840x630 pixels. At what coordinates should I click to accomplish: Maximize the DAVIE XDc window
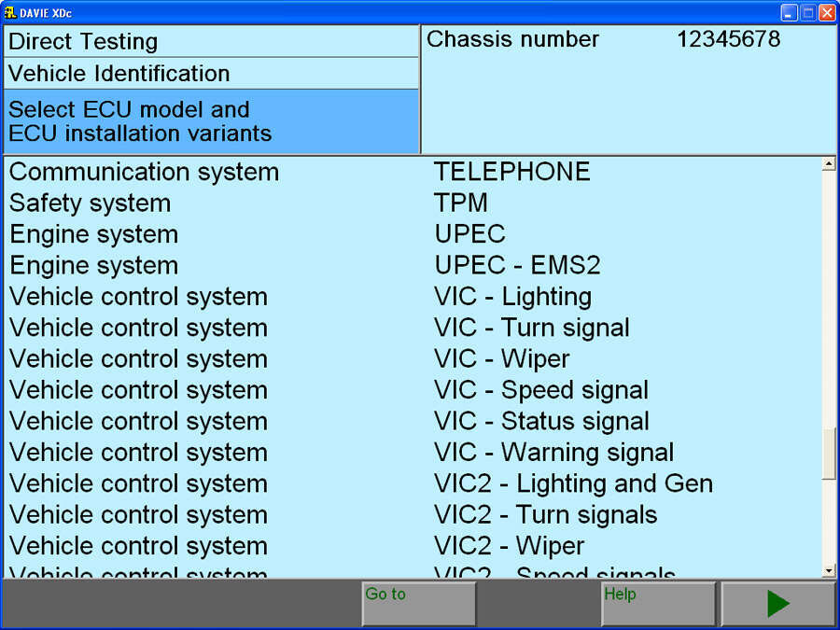(x=808, y=12)
